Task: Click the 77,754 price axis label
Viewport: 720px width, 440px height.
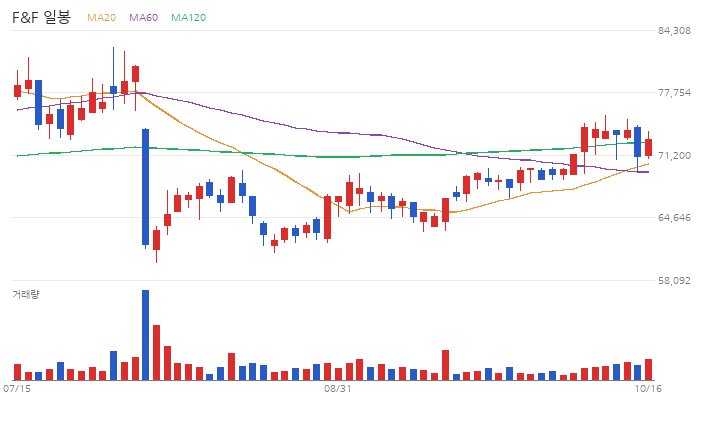Action: click(674, 93)
